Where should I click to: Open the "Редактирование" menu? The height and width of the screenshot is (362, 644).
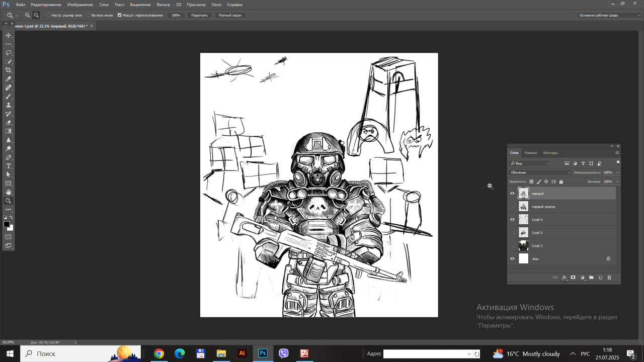pos(46,5)
